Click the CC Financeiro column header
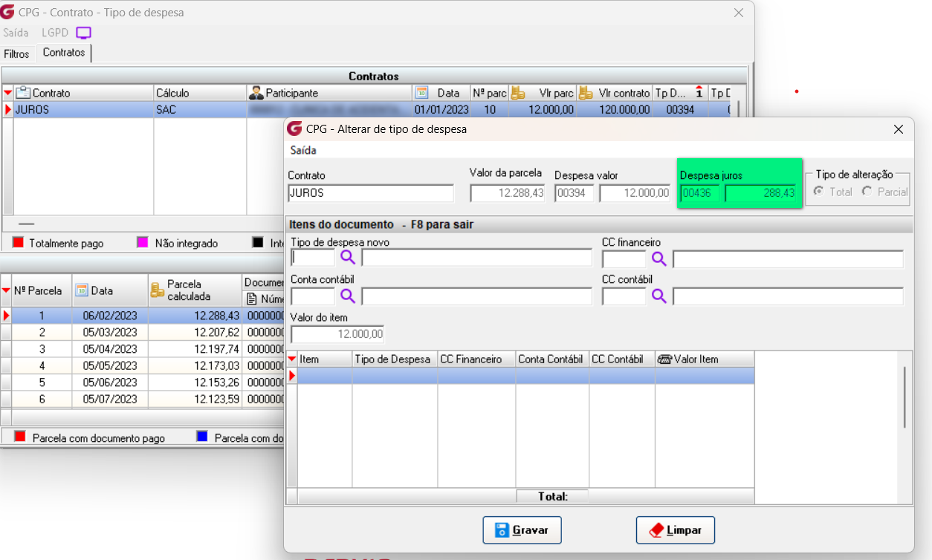The image size is (932, 560). point(476,359)
